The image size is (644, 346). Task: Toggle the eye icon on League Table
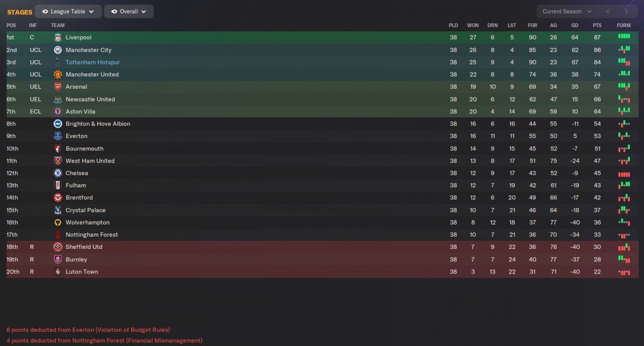(45, 12)
